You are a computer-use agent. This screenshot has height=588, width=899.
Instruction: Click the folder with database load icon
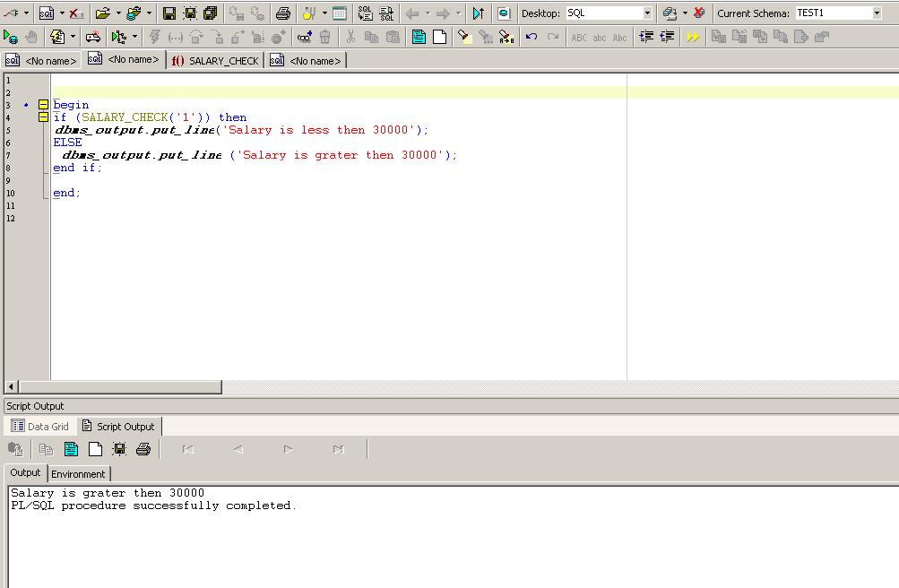[x=134, y=13]
